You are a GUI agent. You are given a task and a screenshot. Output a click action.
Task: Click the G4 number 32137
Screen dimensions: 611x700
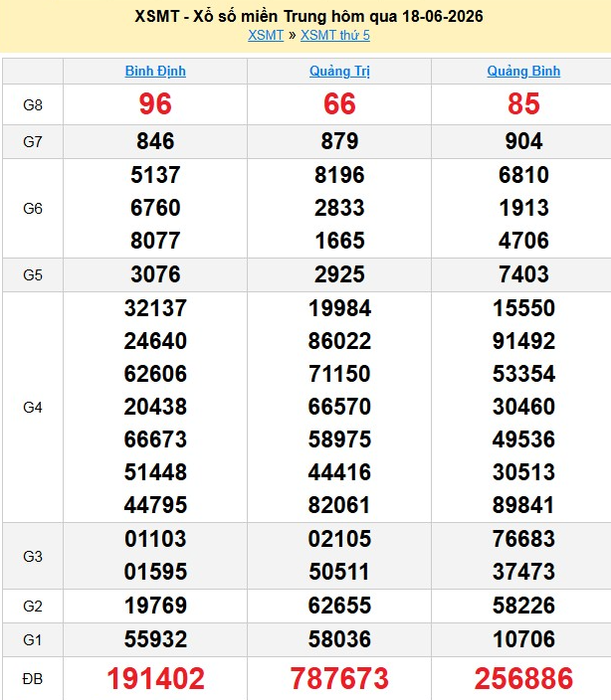point(155,308)
